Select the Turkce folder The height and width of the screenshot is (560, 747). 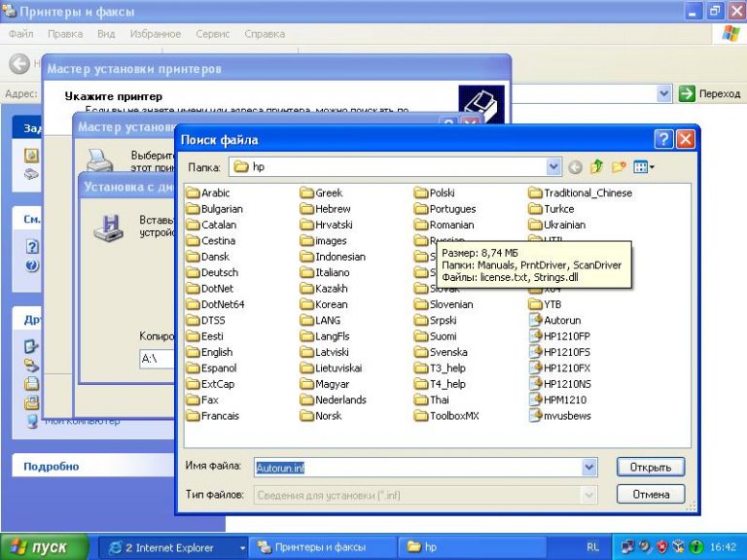[551, 209]
